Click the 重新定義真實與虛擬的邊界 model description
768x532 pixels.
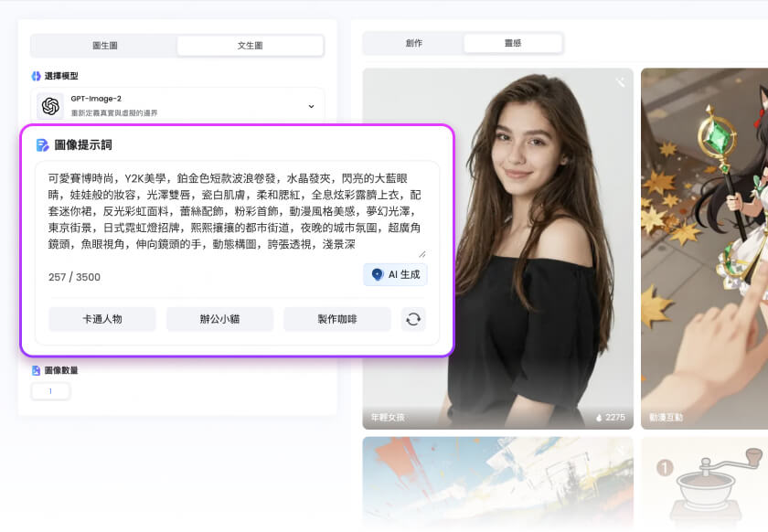coord(114,113)
